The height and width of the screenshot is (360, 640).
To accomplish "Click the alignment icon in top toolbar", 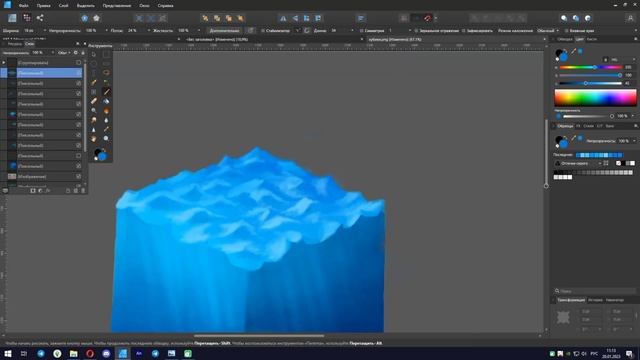I will click(x=361, y=18).
